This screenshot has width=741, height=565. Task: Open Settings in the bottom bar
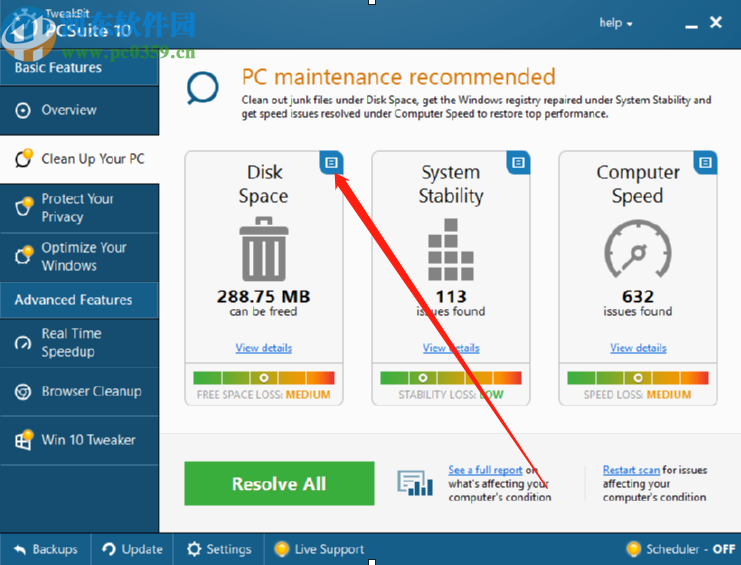coord(219,549)
